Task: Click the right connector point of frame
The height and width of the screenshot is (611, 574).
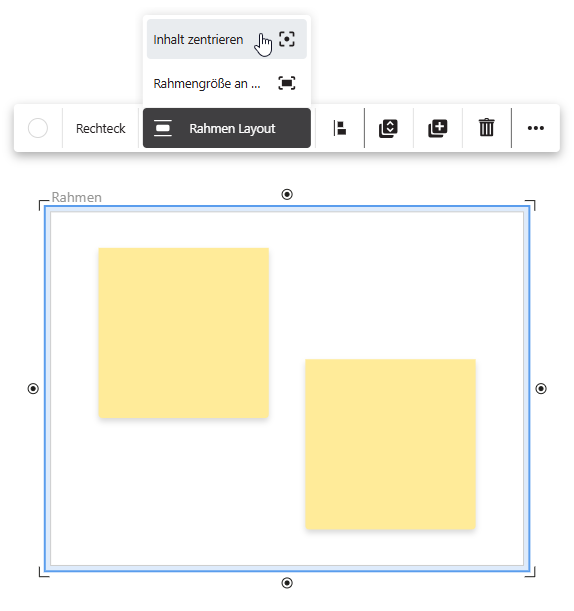Action: [541, 388]
